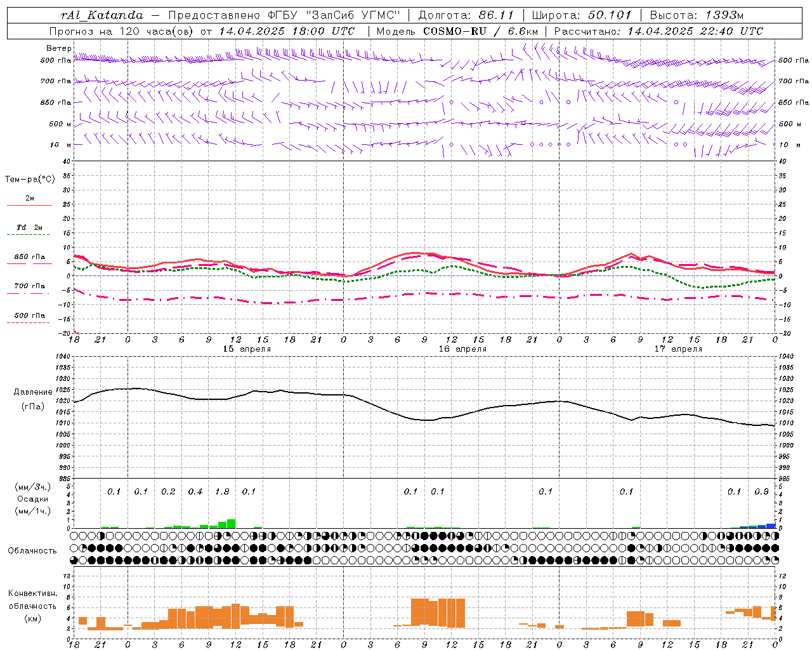Click the dash-dot 700 гПа legend line sample

point(28,294)
